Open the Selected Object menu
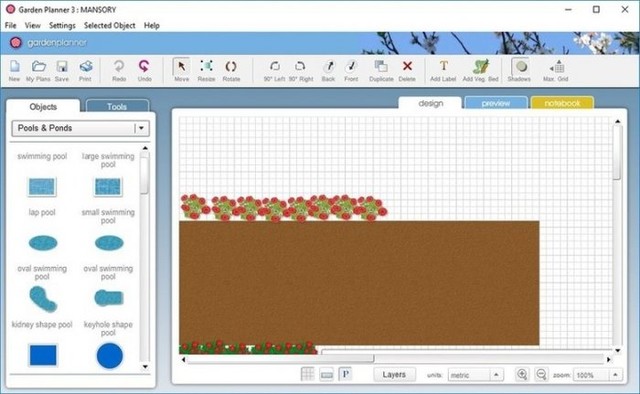Image resolution: width=640 pixels, height=394 pixels. (109, 25)
